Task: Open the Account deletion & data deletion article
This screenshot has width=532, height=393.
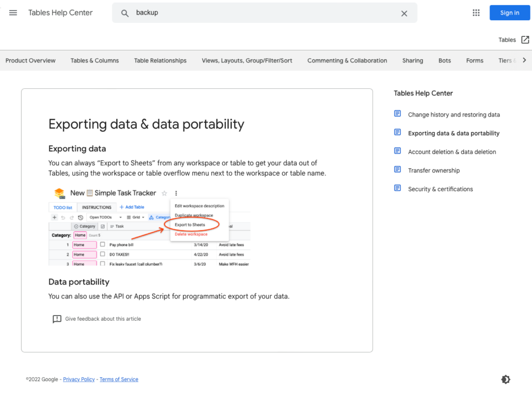Action: tap(451, 152)
